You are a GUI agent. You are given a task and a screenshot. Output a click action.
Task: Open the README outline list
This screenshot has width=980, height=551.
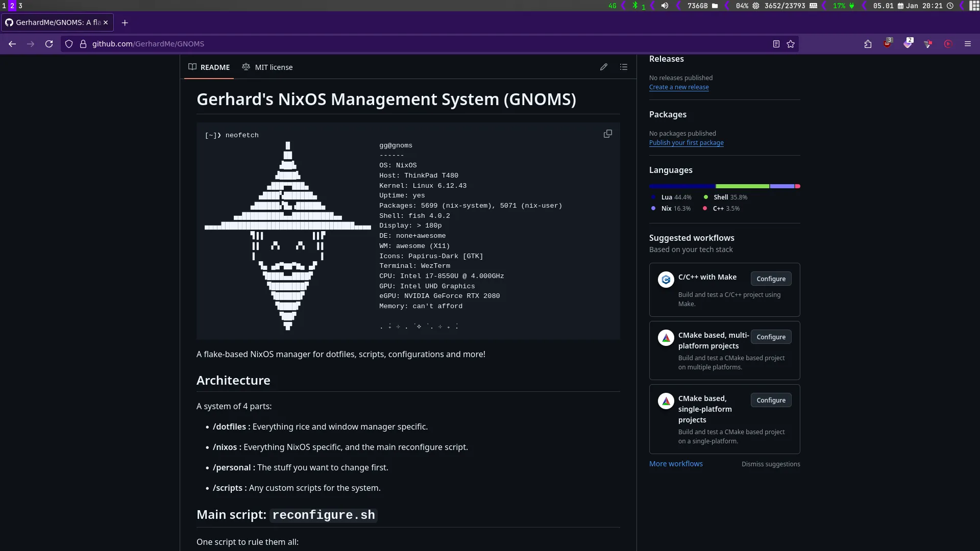(624, 67)
